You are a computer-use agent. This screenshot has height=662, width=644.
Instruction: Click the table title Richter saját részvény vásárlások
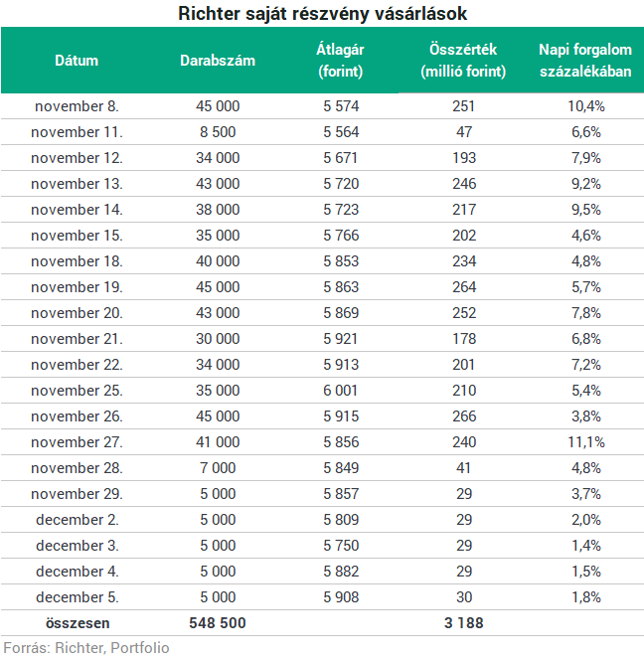[322, 13]
